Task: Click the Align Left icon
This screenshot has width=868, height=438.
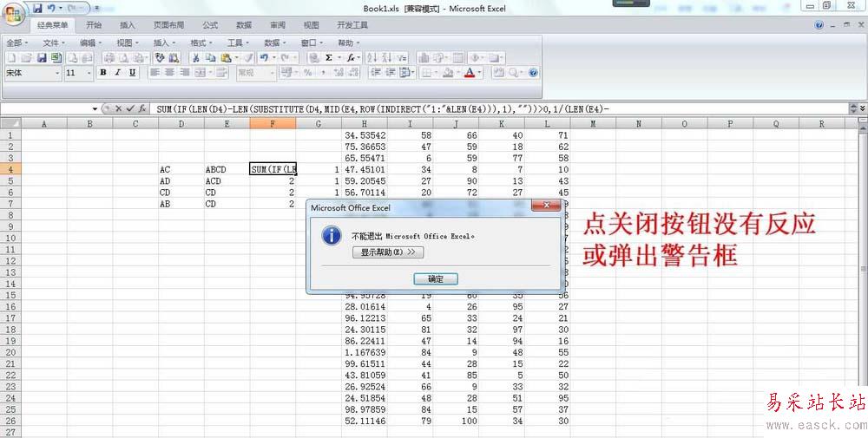Action: coord(155,73)
